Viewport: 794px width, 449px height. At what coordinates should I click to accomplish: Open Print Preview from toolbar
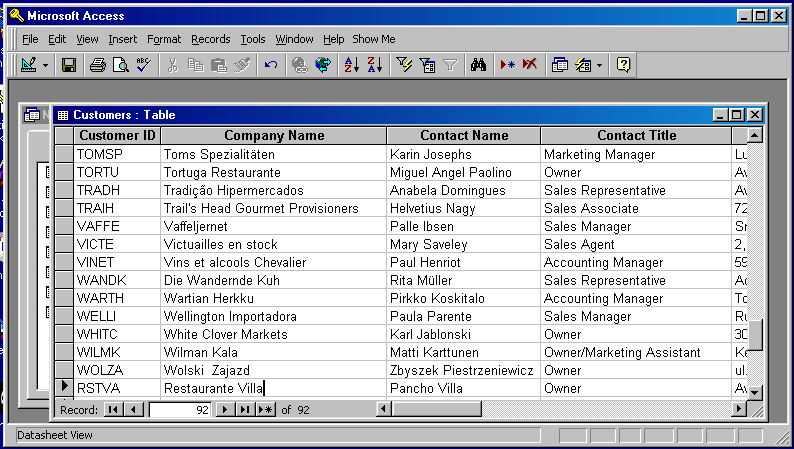(120, 65)
